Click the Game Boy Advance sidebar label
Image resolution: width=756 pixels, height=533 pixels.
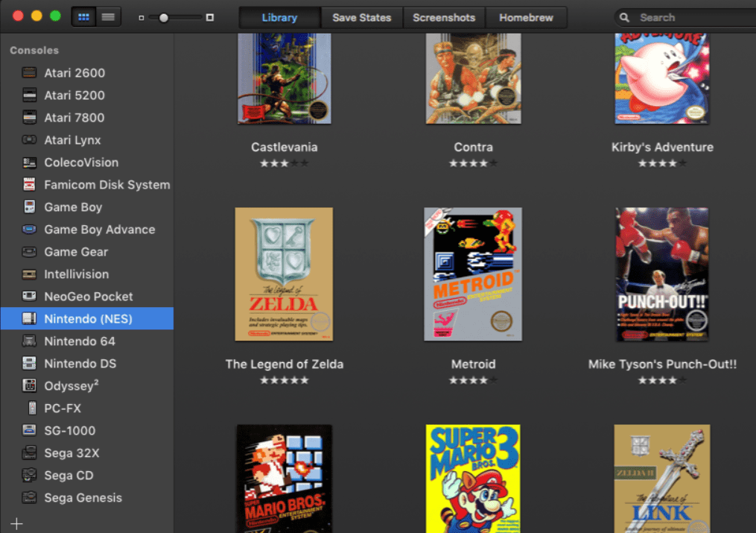pos(100,230)
